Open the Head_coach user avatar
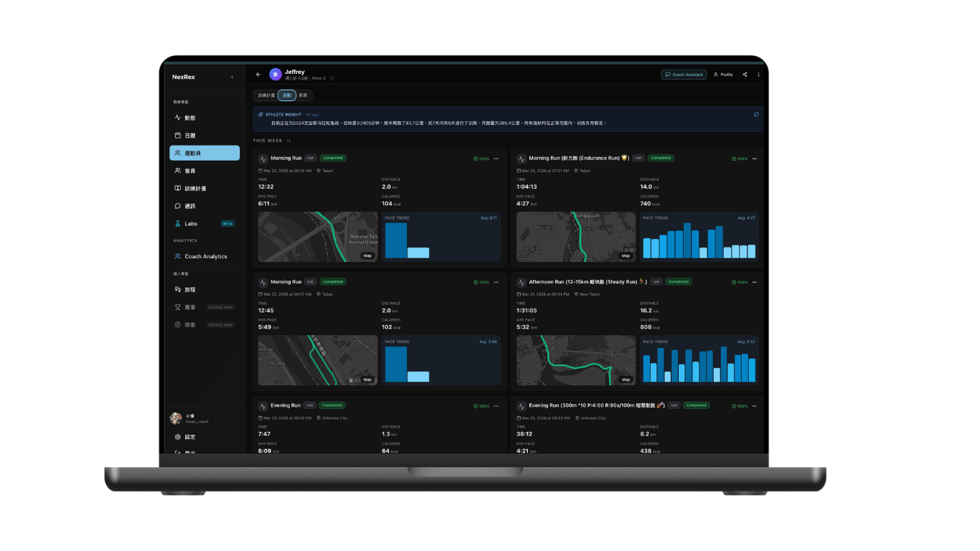This screenshot has width=980, height=551. click(x=176, y=418)
